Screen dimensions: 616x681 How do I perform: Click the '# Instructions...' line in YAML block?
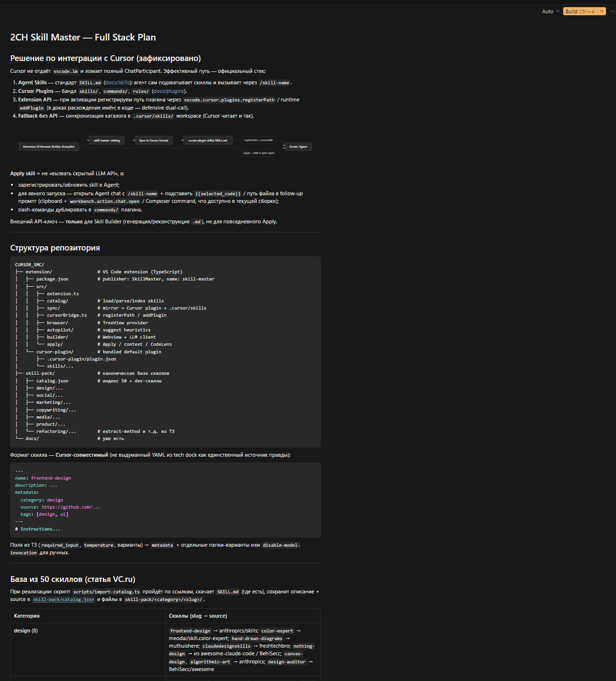pos(38,529)
